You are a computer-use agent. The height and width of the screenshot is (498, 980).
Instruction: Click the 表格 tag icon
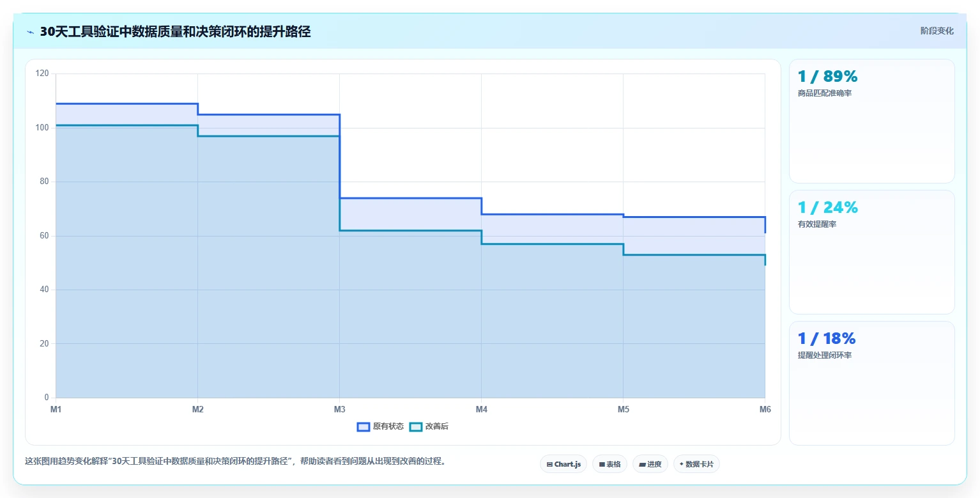click(602, 464)
